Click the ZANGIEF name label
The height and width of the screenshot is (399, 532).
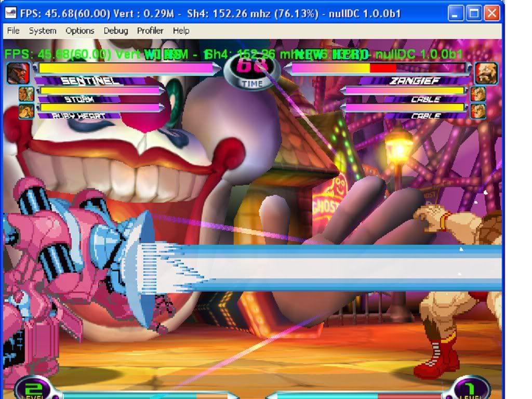click(x=415, y=81)
